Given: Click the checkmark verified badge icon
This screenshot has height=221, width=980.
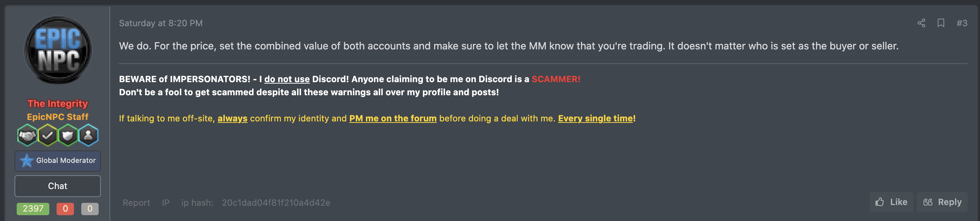Looking at the screenshot, I should click(x=48, y=135).
